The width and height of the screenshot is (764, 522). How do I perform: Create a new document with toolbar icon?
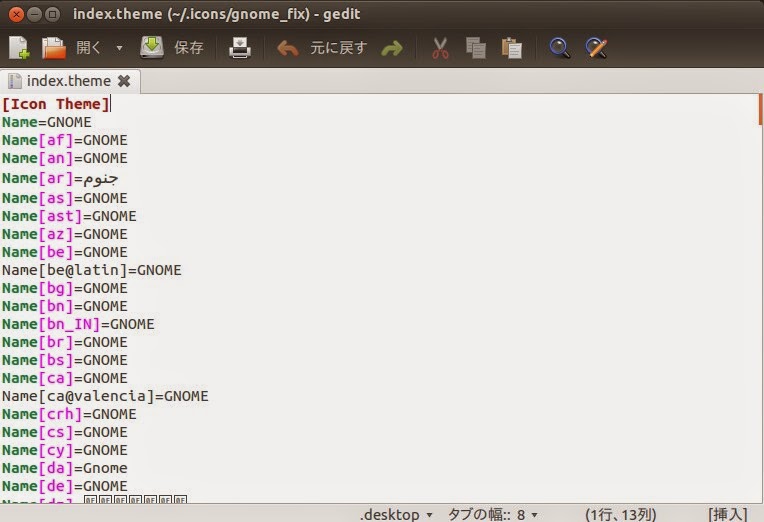pos(19,48)
